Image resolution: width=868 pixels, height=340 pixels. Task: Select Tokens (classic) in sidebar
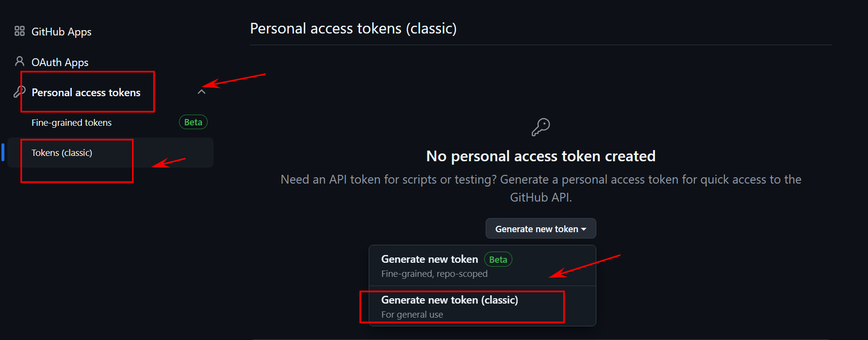click(x=62, y=153)
